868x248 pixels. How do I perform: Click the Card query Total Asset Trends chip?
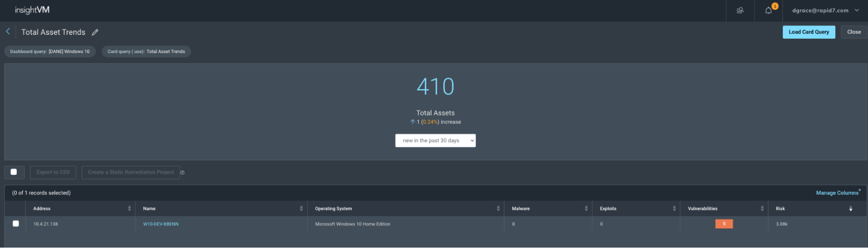146,51
